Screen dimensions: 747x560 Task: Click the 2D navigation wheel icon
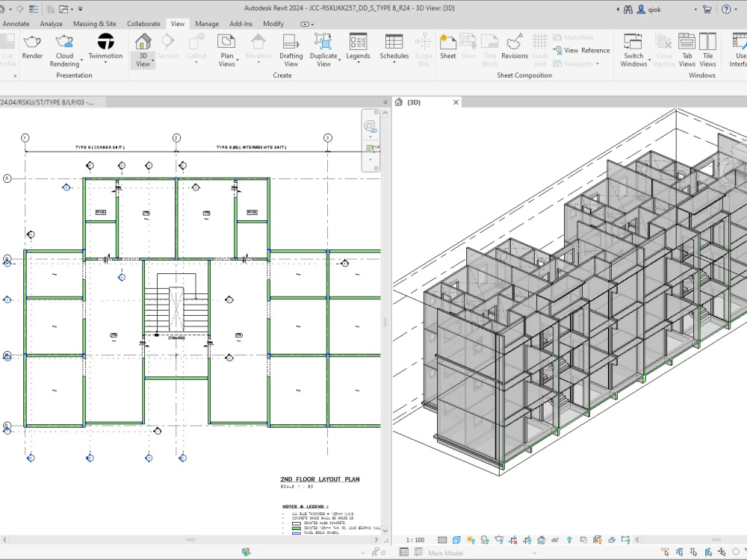pos(371,126)
